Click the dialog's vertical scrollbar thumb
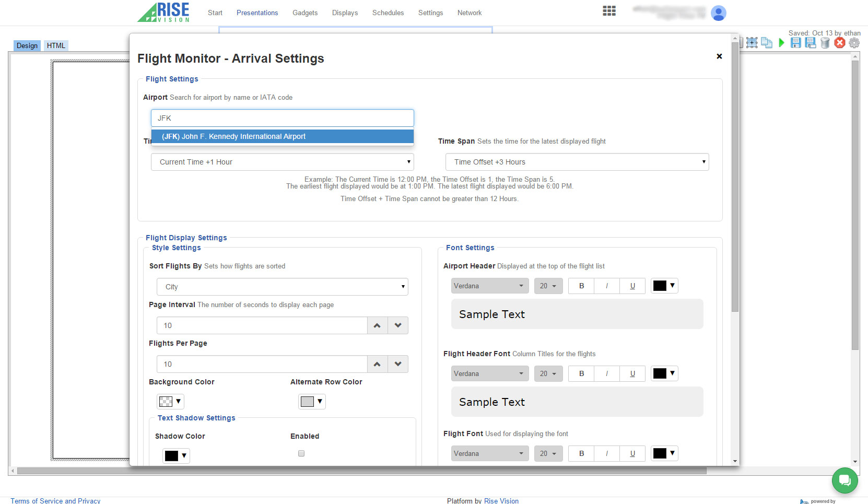Viewport: 868px width, 504px height. coord(735,177)
